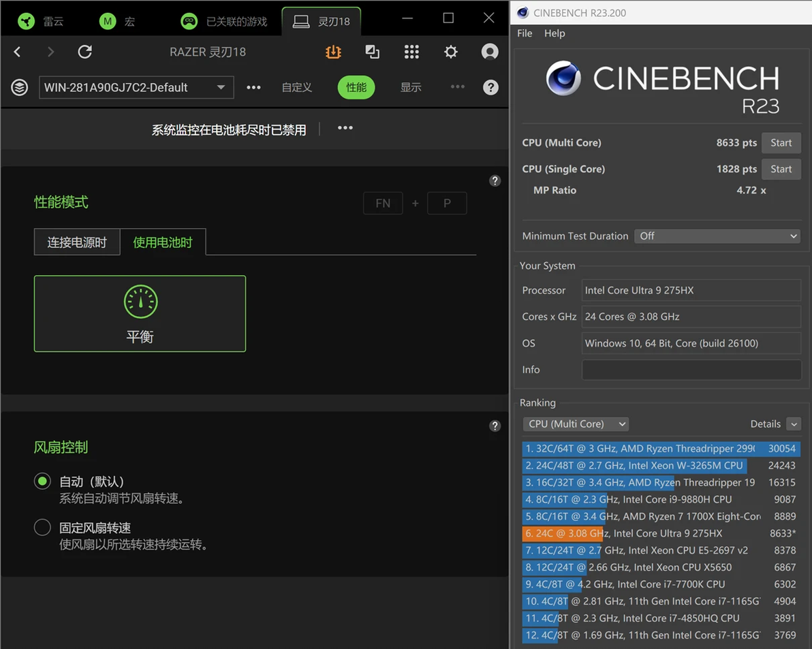
Task: Click the P shortcut key box
Action: pyautogui.click(x=447, y=204)
